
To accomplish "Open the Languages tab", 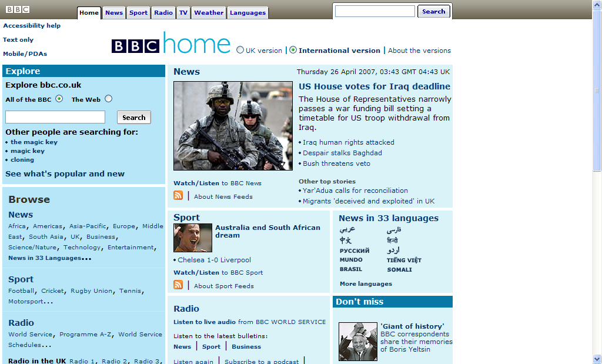I will [248, 12].
